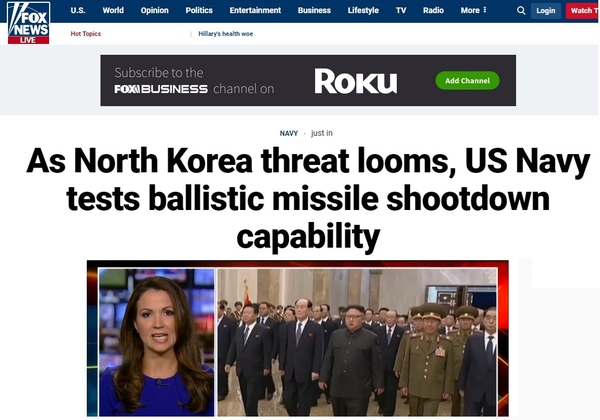Click the red Watch TV button

[x=583, y=11]
